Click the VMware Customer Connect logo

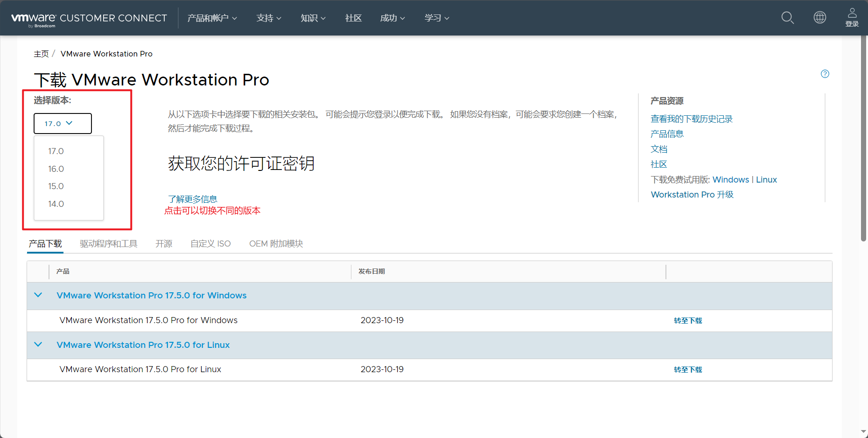click(x=89, y=19)
